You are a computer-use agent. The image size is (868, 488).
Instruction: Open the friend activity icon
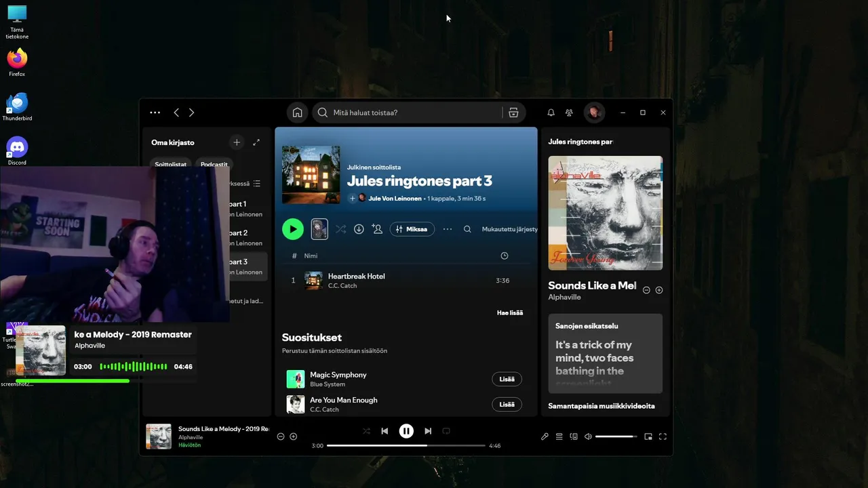(569, 113)
